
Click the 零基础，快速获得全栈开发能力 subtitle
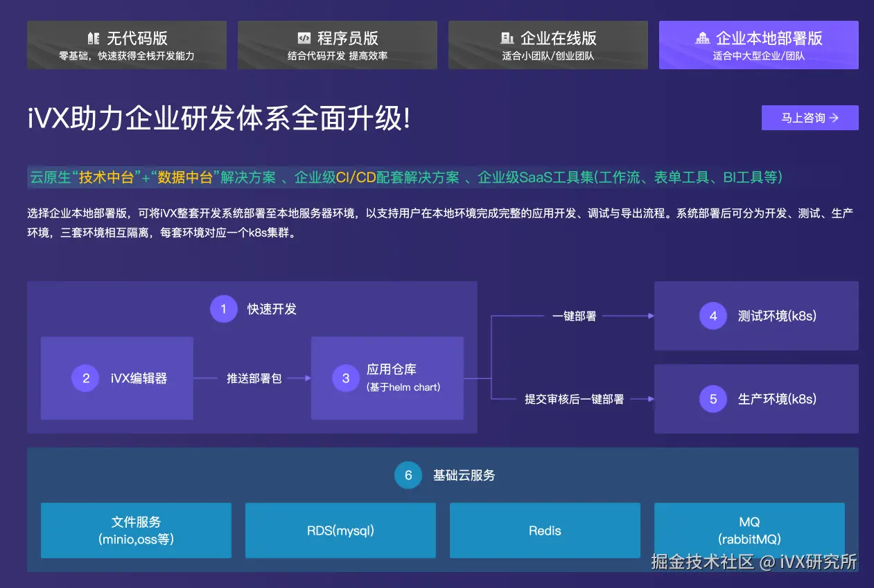(127, 56)
